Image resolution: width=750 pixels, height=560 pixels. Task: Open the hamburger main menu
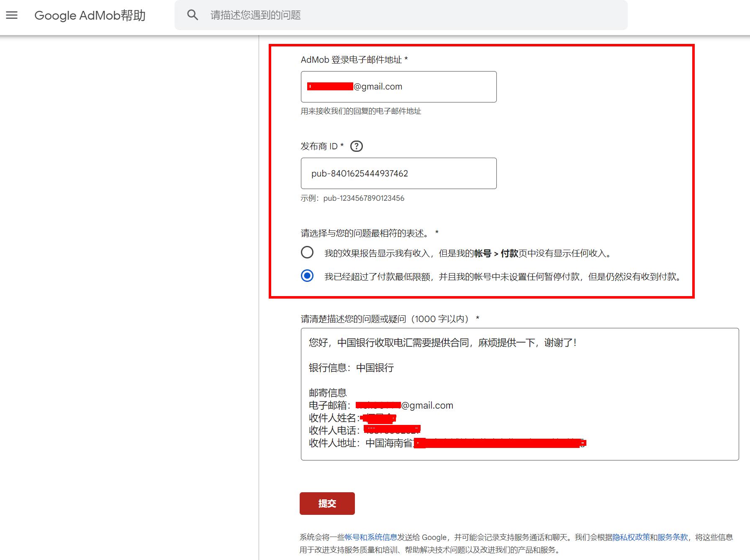12,15
